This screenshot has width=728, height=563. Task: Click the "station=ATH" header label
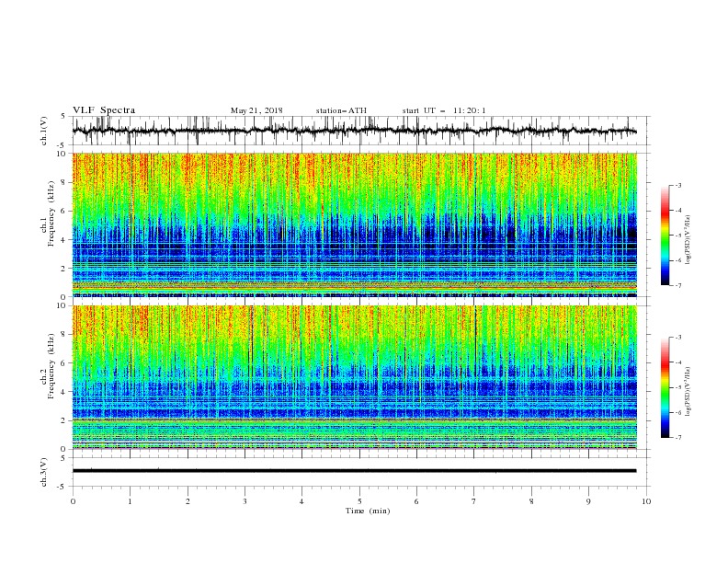[341, 110]
